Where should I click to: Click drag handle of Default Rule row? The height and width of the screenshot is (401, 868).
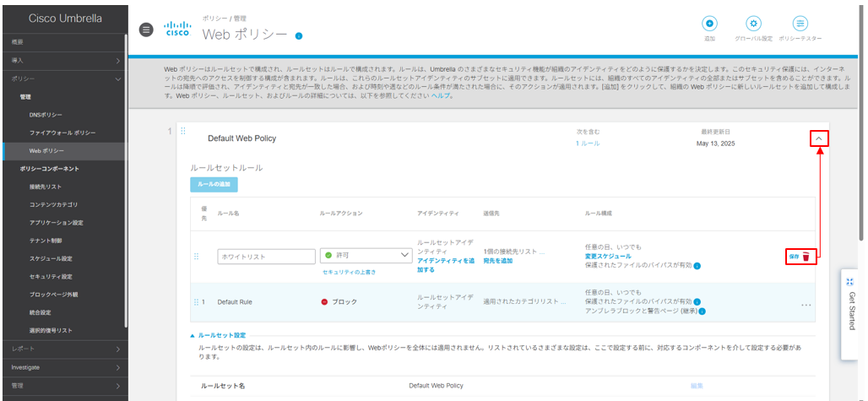point(196,302)
